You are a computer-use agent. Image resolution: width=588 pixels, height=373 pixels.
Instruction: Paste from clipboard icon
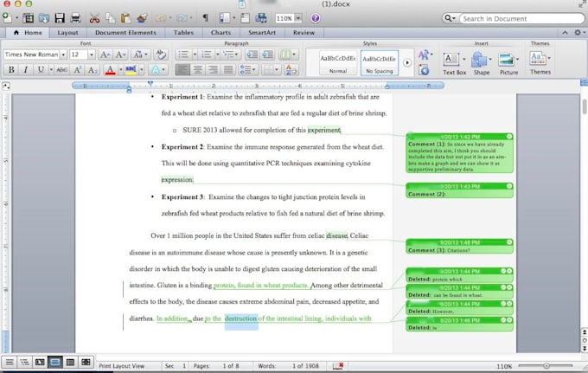pyautogui.click(x=125, y=18)
